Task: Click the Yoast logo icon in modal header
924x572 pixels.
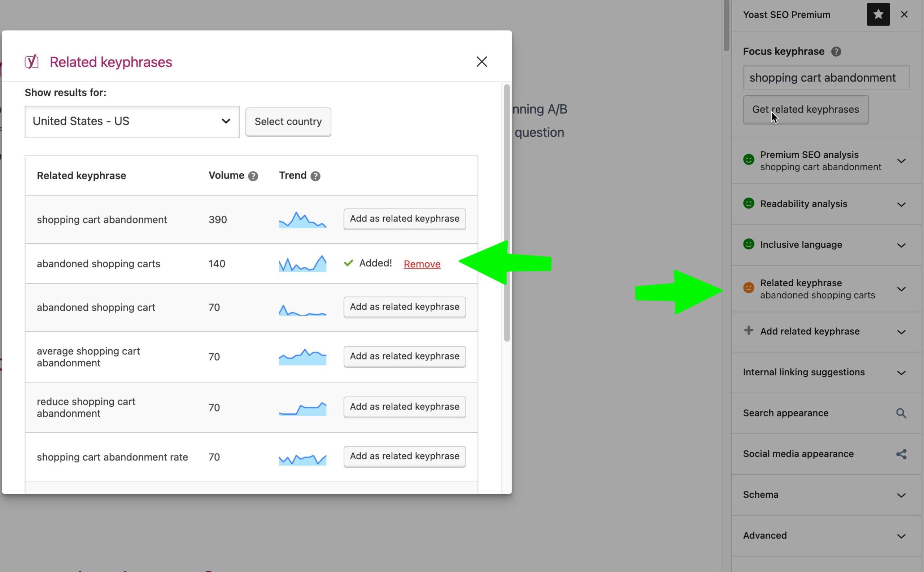Action: [x=32, y=61]
